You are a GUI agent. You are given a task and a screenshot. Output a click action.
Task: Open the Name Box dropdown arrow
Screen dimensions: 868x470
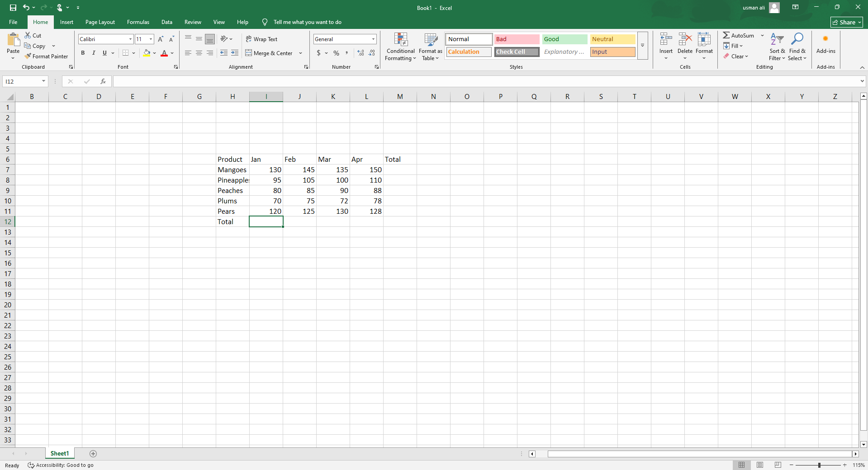[x=44, y=81]
